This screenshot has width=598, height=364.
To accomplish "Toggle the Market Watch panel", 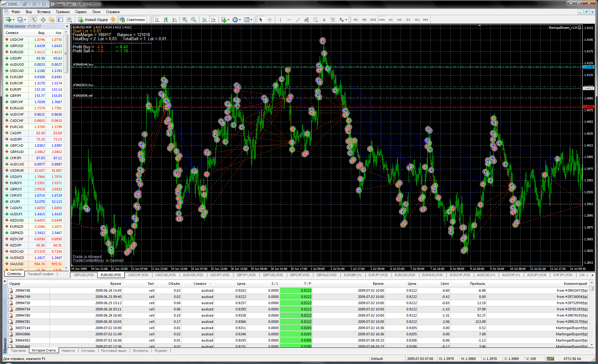I will click(34, 20).
